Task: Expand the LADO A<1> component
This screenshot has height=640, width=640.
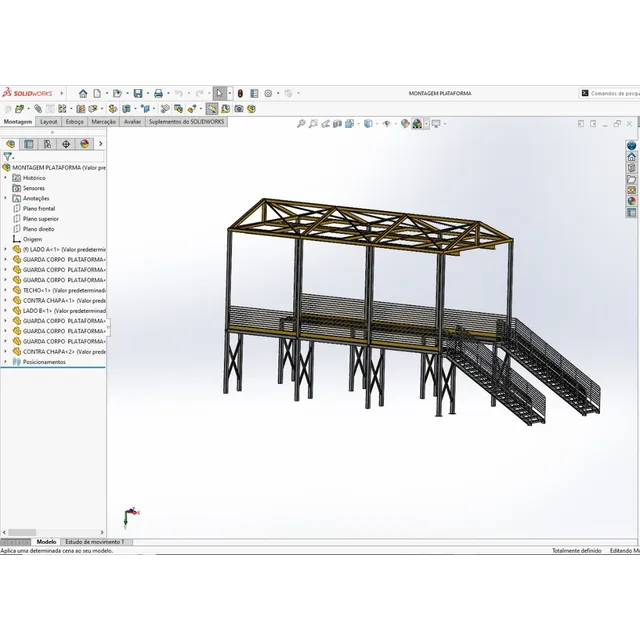Action: [x=5, y=249]
